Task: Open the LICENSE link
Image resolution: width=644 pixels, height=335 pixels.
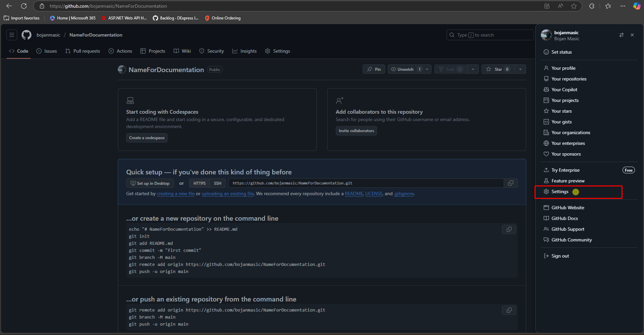Action: 374,193
